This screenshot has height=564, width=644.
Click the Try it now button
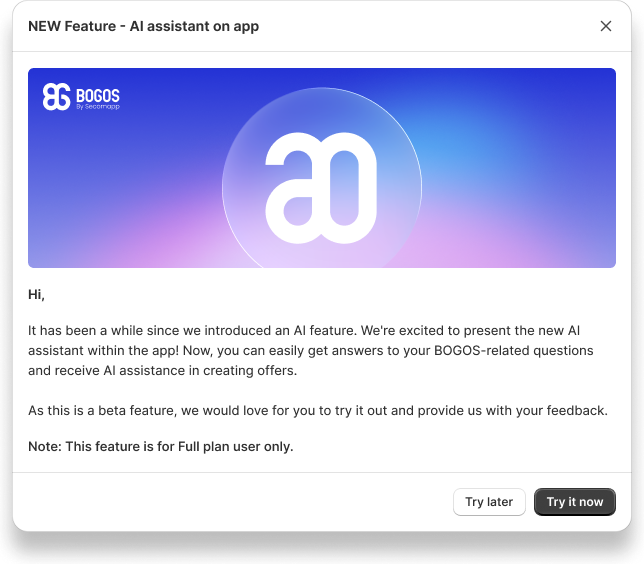(574, 502)
